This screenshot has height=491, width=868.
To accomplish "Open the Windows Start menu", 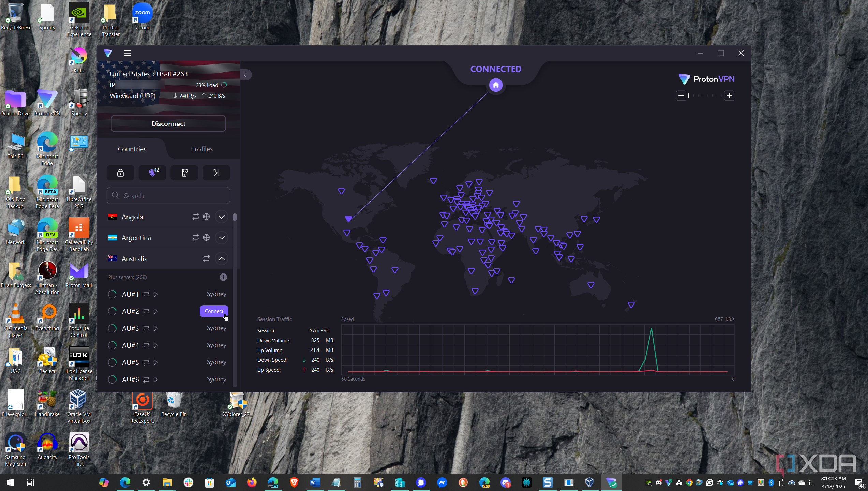I will point(10,482).
